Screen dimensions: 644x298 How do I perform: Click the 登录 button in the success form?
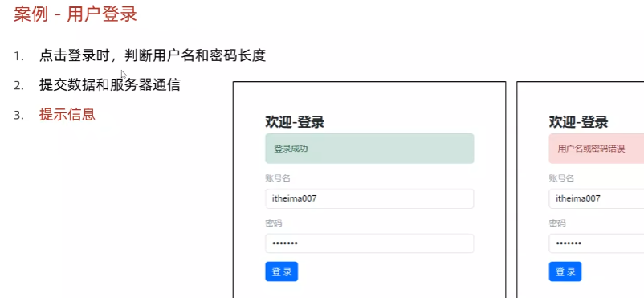coord(281,271)
